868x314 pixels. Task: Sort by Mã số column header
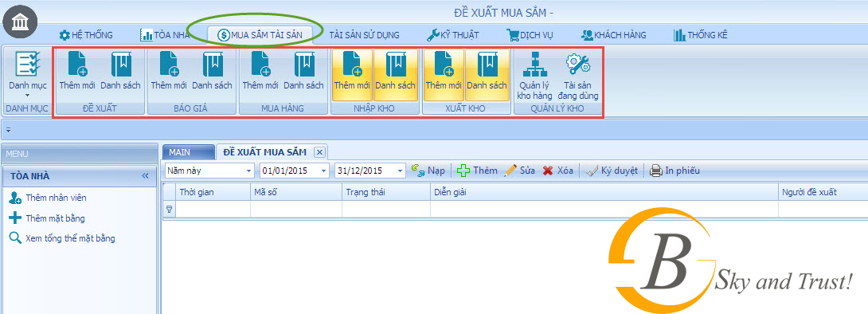click(296, 192)
